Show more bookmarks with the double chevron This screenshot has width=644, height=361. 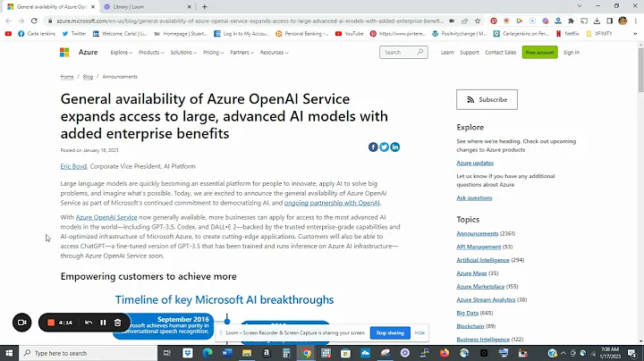(635, 34)
